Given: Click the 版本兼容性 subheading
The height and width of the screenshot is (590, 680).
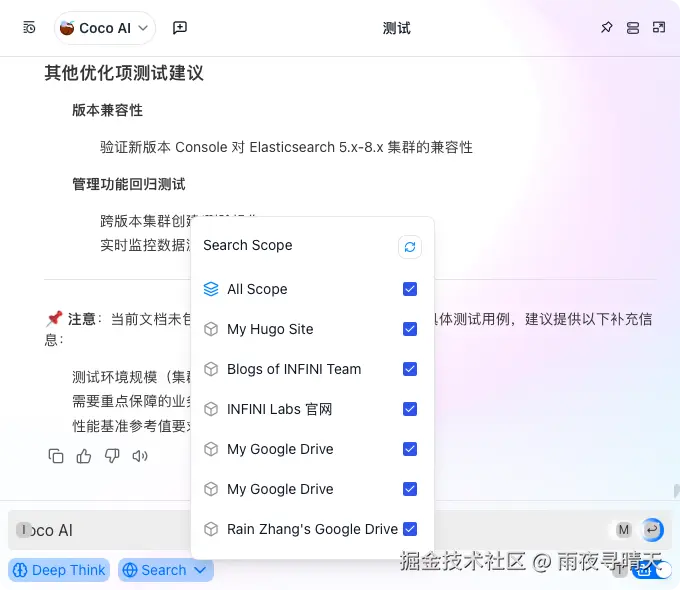Looking at the screenshot, I should click(108, 110).
